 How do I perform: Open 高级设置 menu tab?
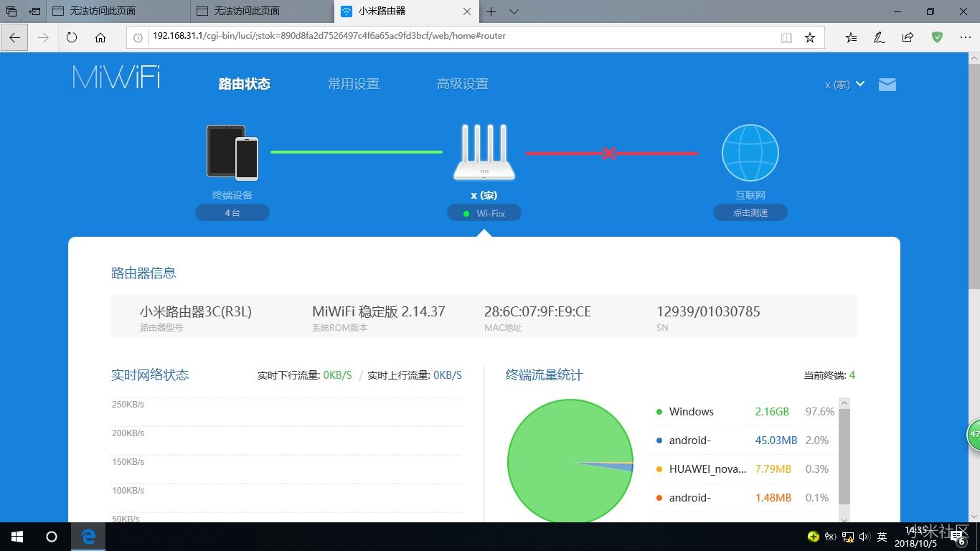[463, 84]
